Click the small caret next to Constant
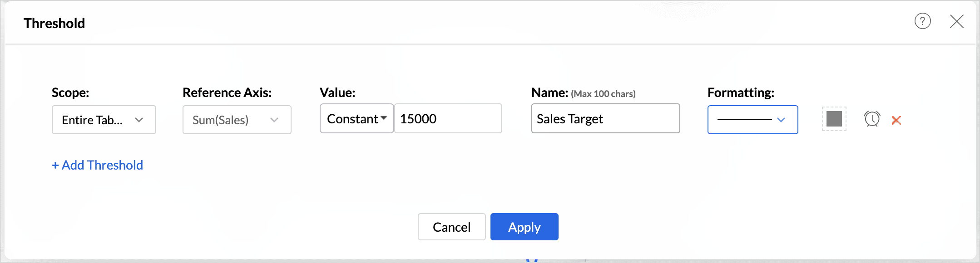 click(x=384, y=118)
